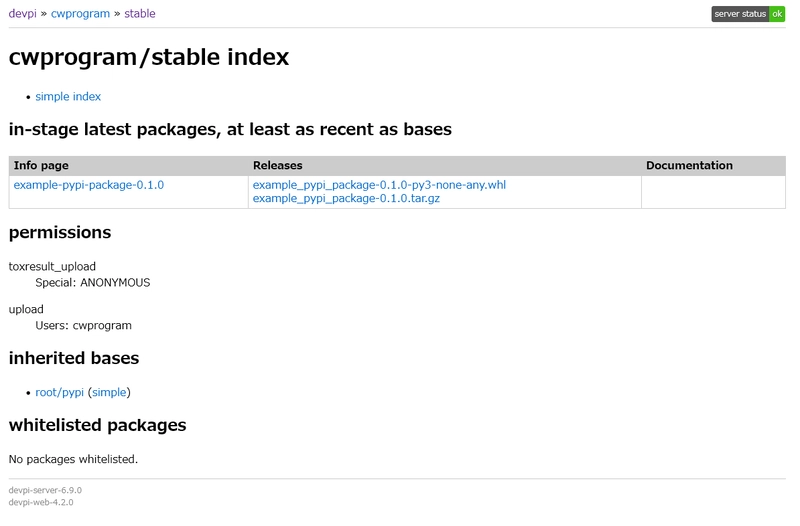Image resolution: width=800 pixels, height=526 pixels.
Task: Click the Releases column header
Action: click(278, 165)
